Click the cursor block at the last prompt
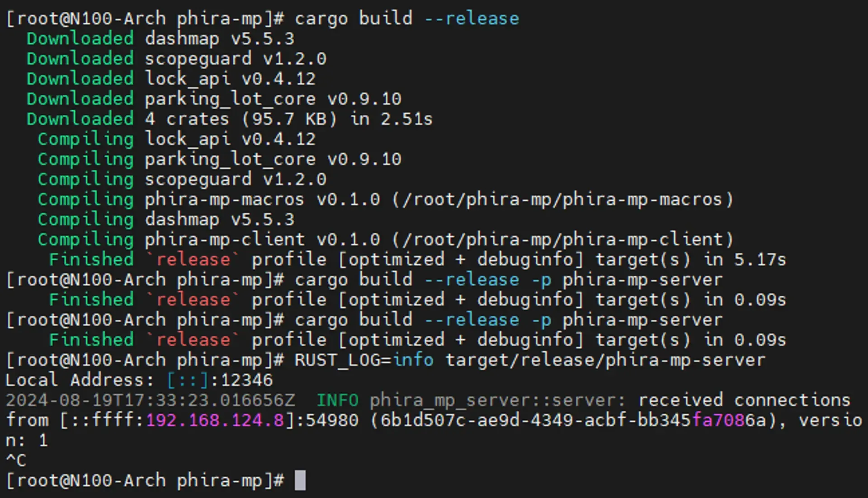868x498 pixels. (300, 480)
